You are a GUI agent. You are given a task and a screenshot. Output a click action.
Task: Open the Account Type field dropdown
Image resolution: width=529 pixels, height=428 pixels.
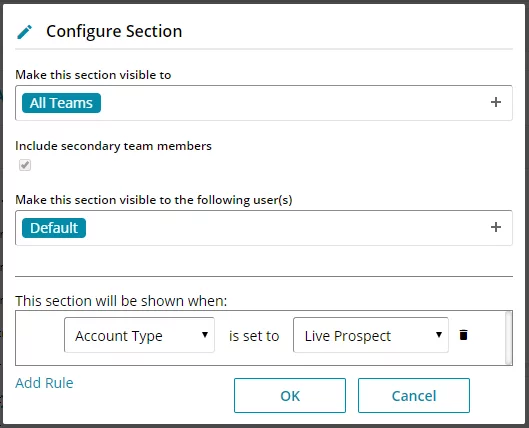(x=139, y=335)
